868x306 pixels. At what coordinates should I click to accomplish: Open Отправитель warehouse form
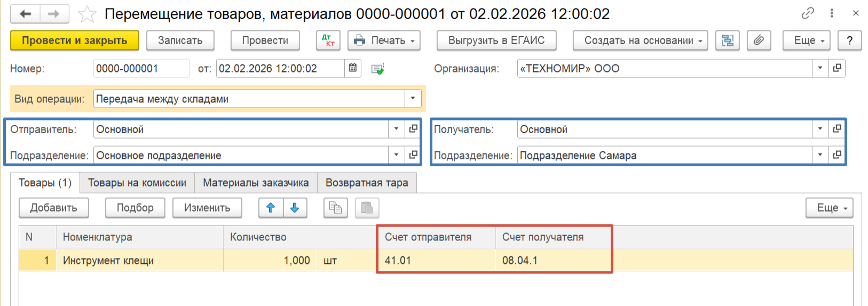tap(413, 129)
